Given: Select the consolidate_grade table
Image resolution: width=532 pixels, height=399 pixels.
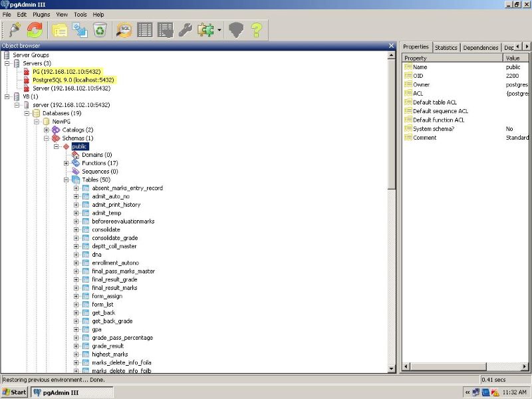Looking at the screenshot, I should [115, 237].
